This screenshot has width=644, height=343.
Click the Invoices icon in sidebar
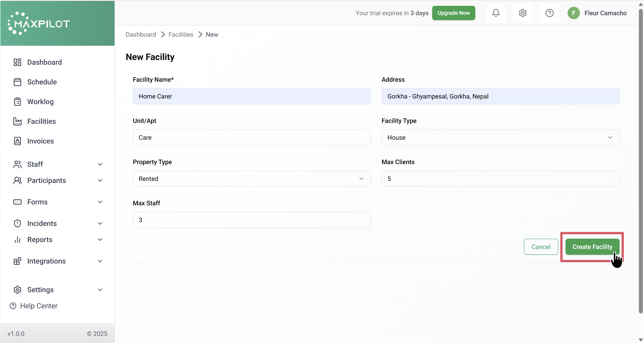click(x=17, y=141)
